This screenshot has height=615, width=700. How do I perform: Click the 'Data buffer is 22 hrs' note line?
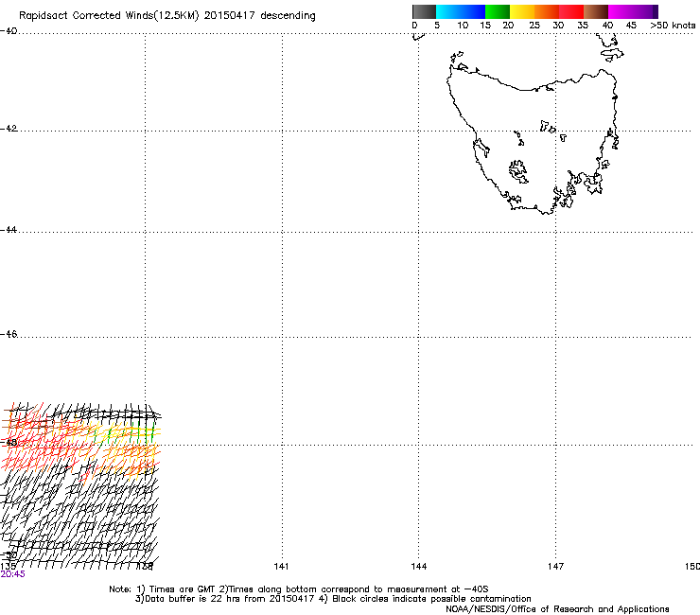pyautogui.click(x=333, y=599)
